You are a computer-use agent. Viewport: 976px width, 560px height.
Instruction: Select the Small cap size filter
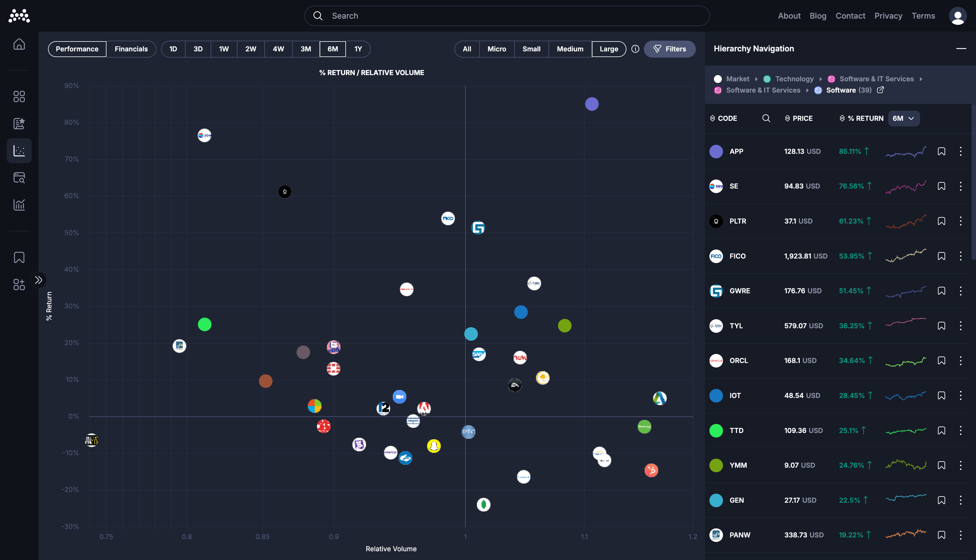[531, 49]
